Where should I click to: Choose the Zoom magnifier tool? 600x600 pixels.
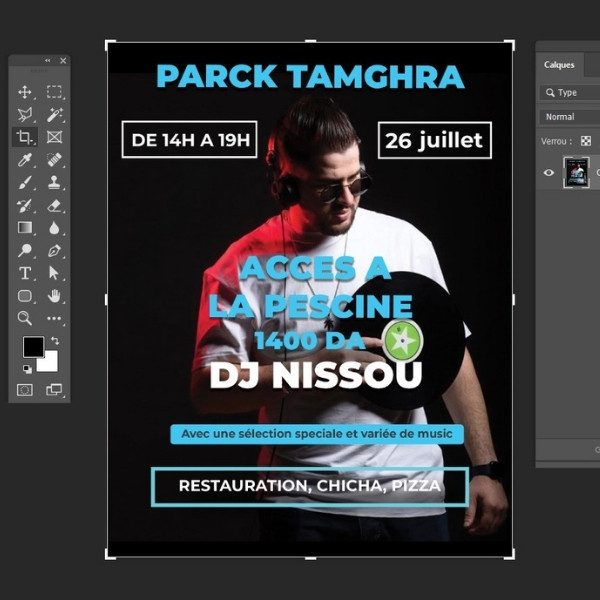click(x=25, y=318)
